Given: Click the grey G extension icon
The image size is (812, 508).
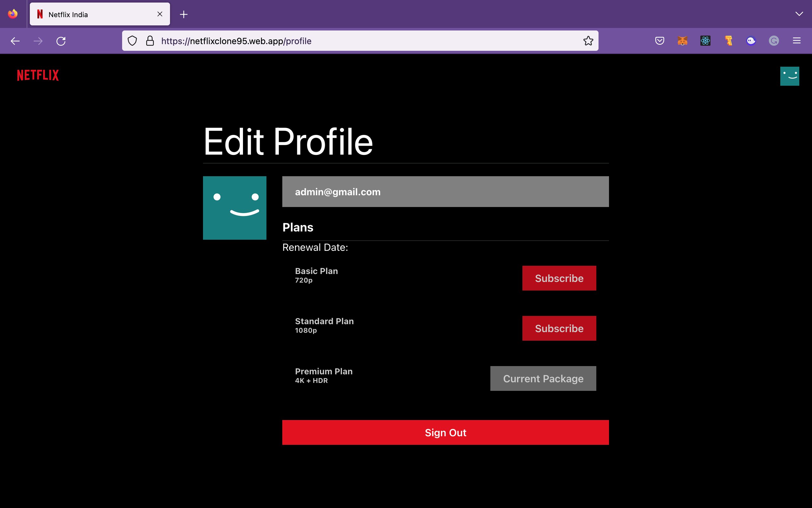Looking at the screenshot, I should [x=774, y=41].
